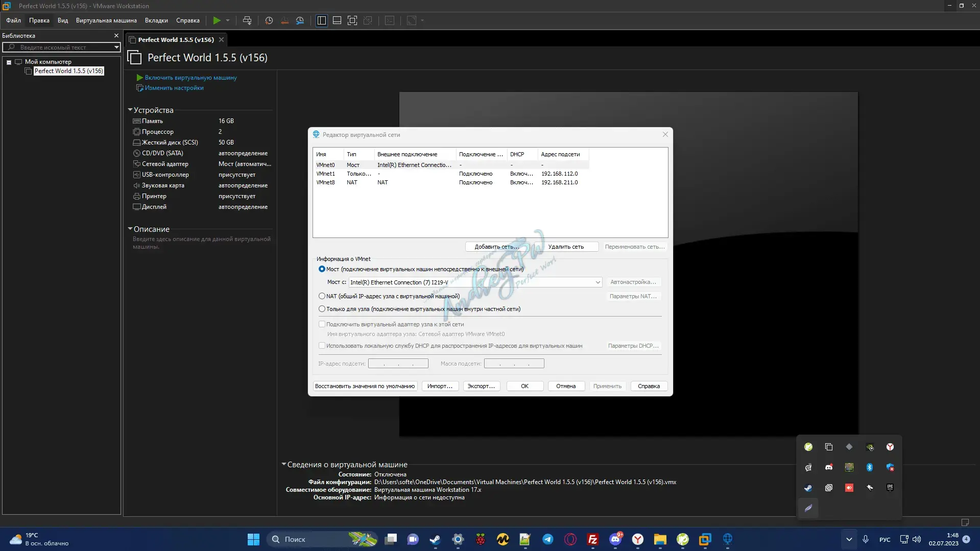Select VMnet0 row in network table
Screen dimensions: 980x551
pos(451,165)
